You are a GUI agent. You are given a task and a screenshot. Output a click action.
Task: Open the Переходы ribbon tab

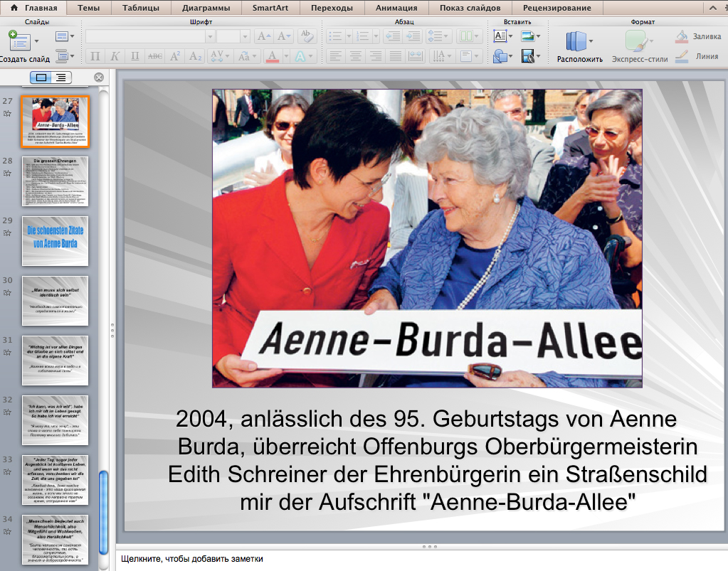coord(332,7)
